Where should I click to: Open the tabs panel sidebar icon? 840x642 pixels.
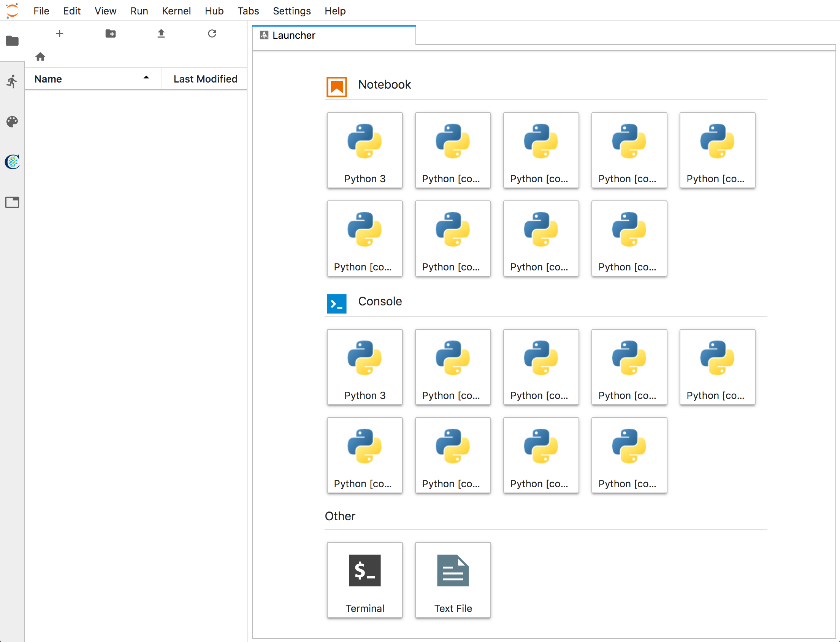tap(12, 202)
